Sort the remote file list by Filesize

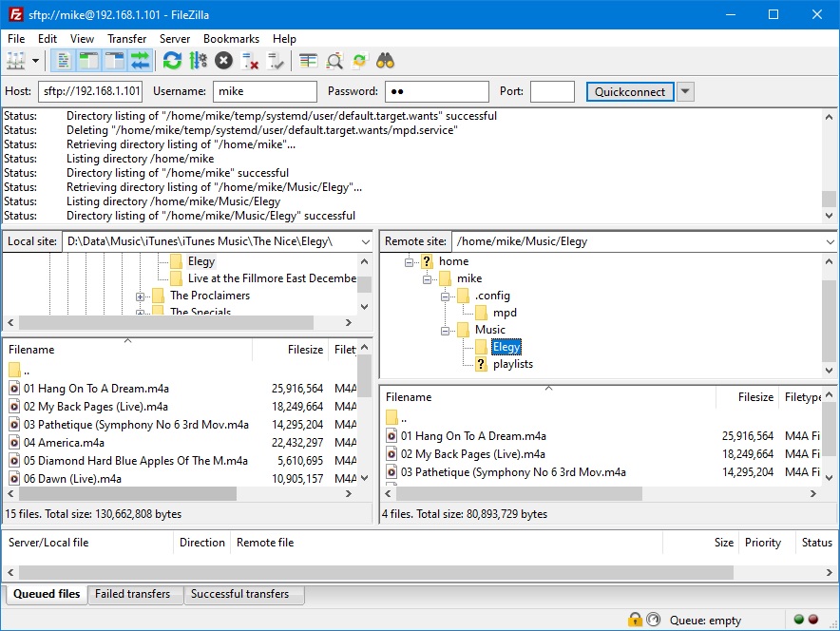755,397
